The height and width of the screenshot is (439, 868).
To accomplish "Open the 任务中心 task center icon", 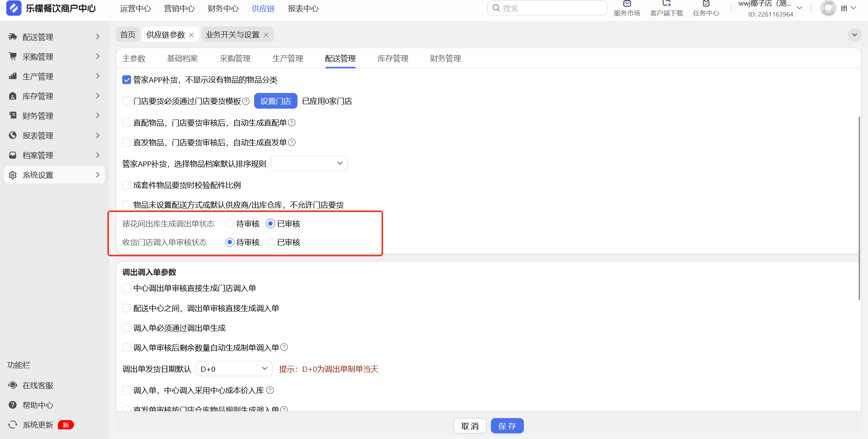I will pos(706,4).
